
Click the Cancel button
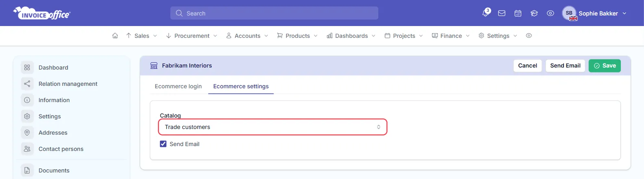[527, 65]
